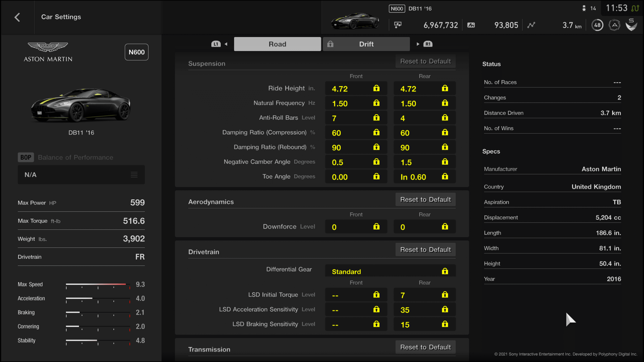
Task: Click the L1 previous-sheet button icon
Action: (216, 44)
